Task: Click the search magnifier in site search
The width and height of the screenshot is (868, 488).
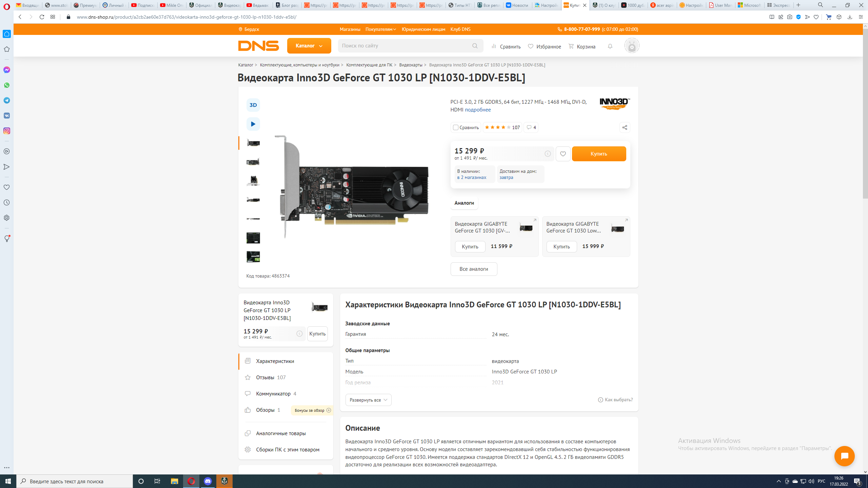Action: click(x=475, y=46)
